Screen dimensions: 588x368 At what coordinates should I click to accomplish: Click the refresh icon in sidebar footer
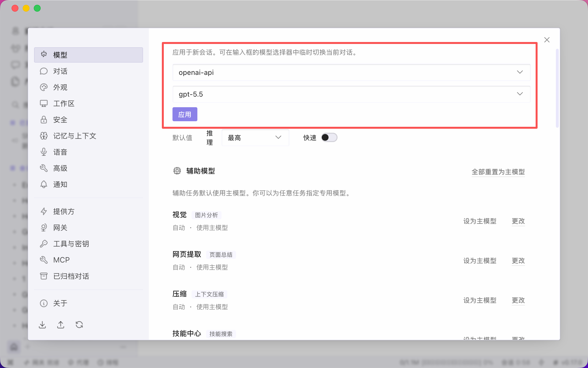pyautogui.click(x=79, y=325)
